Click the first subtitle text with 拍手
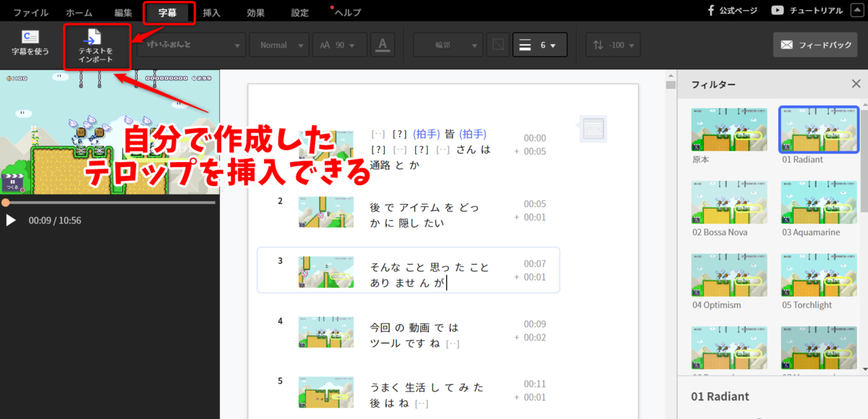This screenshot has height=419, width=868. [x=430, y=149]
